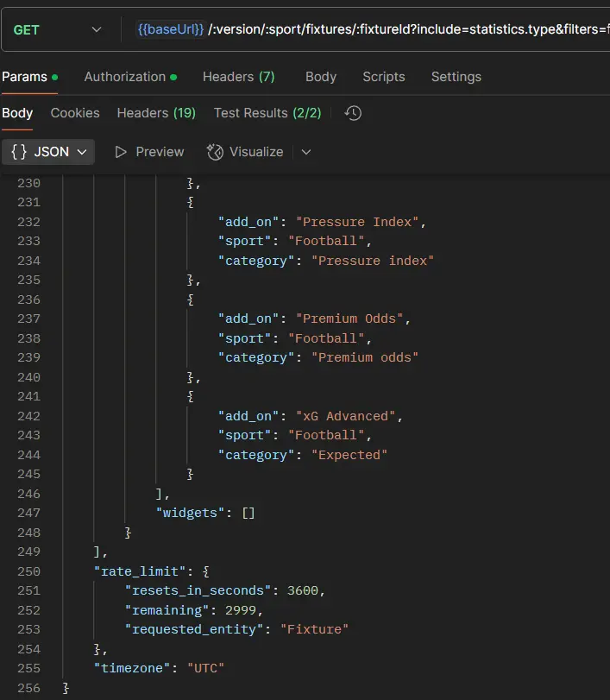Image resolution: width=610 pixels, height=700 pixels.
Task: Select the "UTC" timezone value
Action: click(x=205, y=668)
